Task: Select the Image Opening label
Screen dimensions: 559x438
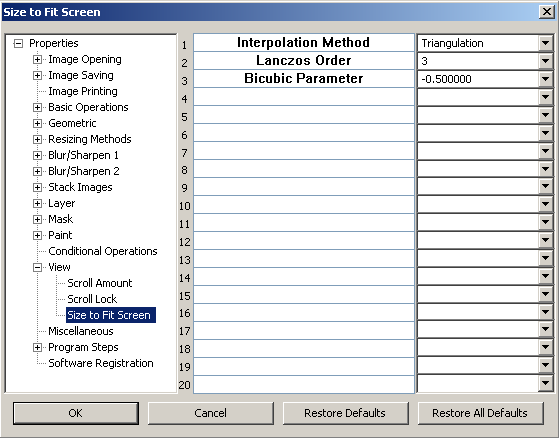Action: [x=85, y=60]
